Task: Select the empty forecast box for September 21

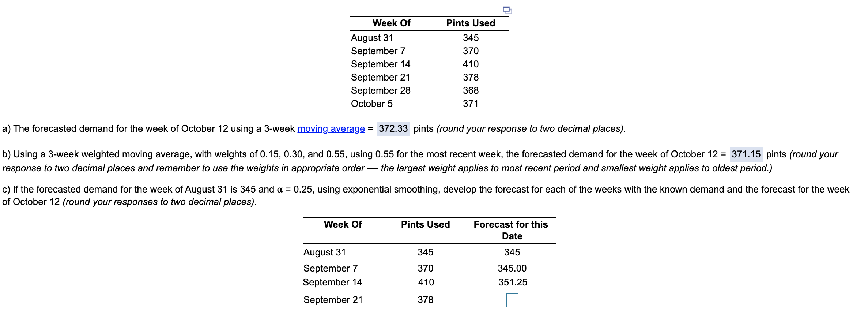Action: click(x=513, y=299)
